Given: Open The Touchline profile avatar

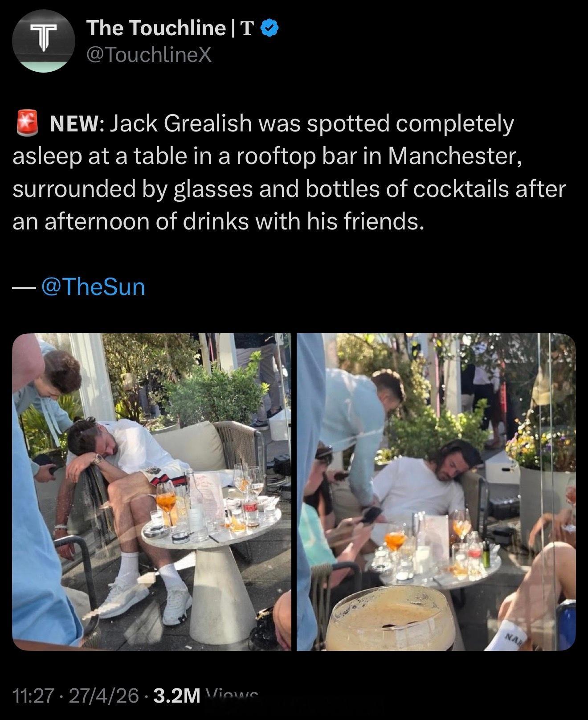Looking at the screenshot, I should [43, 41].
